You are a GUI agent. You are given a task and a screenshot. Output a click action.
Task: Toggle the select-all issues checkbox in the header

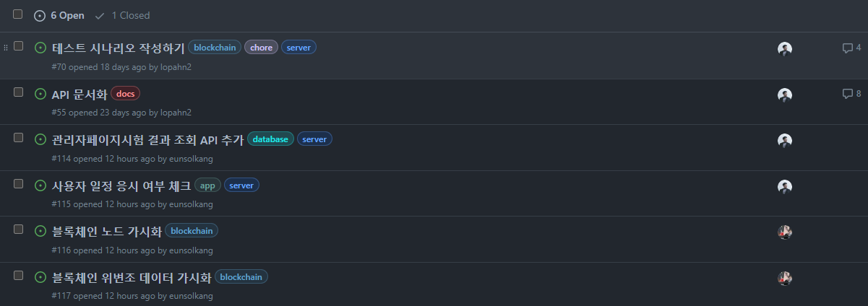coord(18,14)
